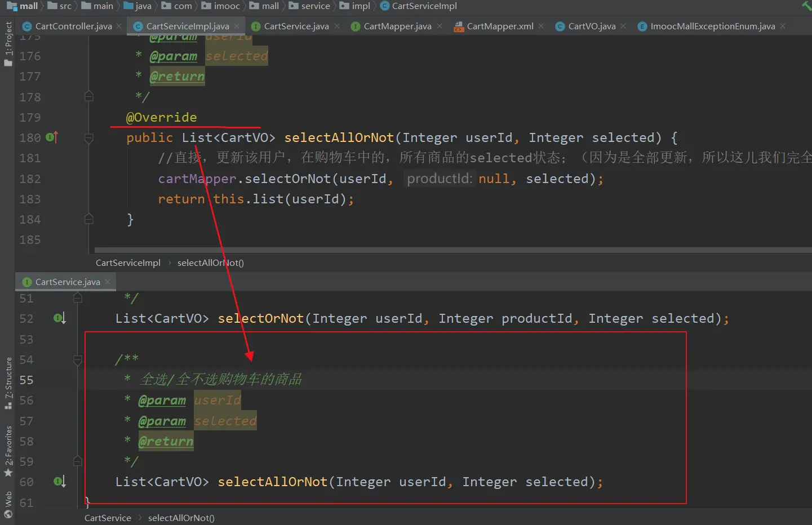Screen dimensions: 812x525
Task: Click the horizontal scrollbar in the upper editor
Action: [451, 250]
